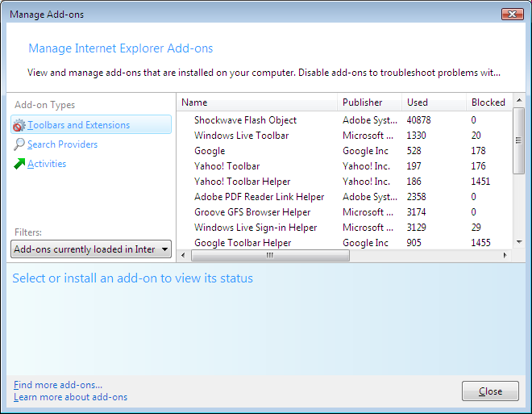Sort list by Used column header
The height and width of the screenshot is (414, 532).
point(434,102)
